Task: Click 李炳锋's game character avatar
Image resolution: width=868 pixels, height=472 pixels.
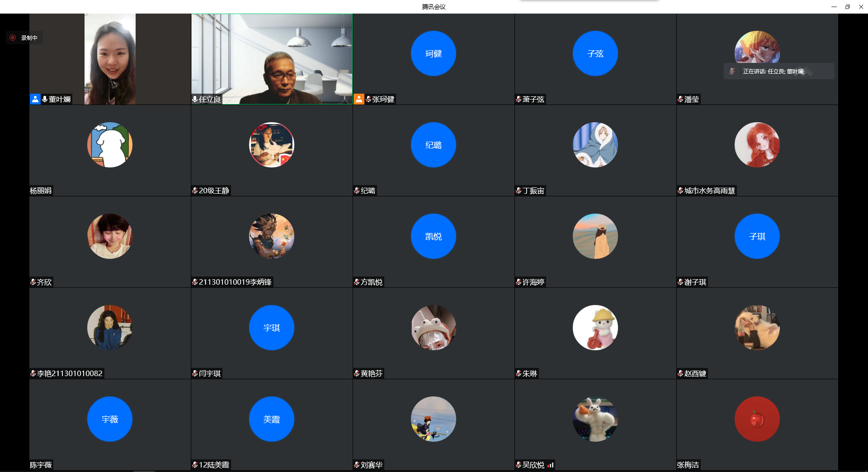Action: pyautogui.click(x=272, y=236)
